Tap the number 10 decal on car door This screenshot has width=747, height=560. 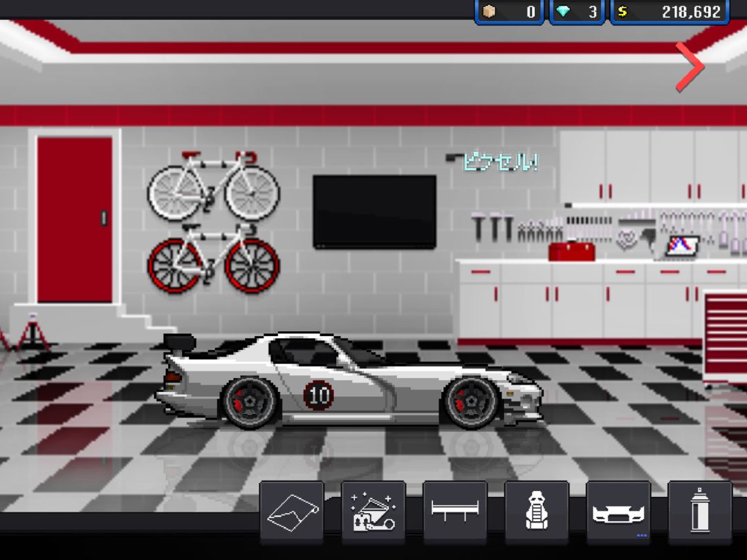click(319, 395)
